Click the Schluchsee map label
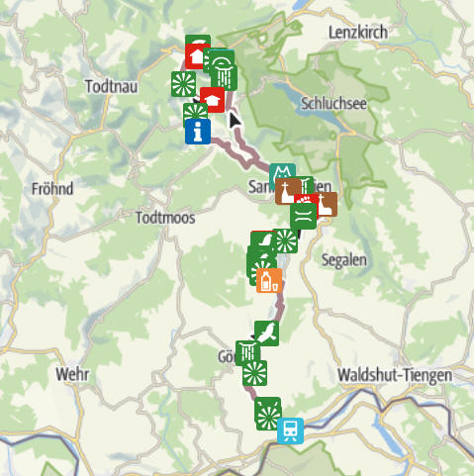This screenshot has height=476, width=474. (333, 104)
